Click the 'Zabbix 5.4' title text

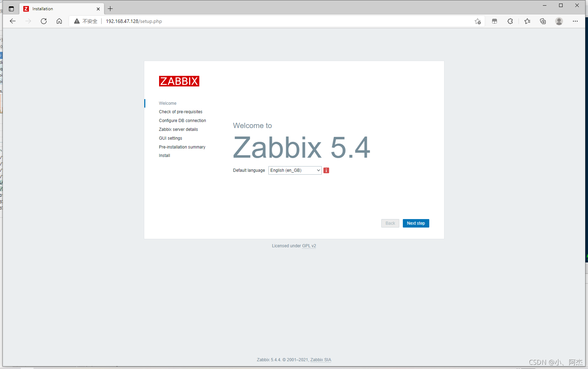pos(302,147)
